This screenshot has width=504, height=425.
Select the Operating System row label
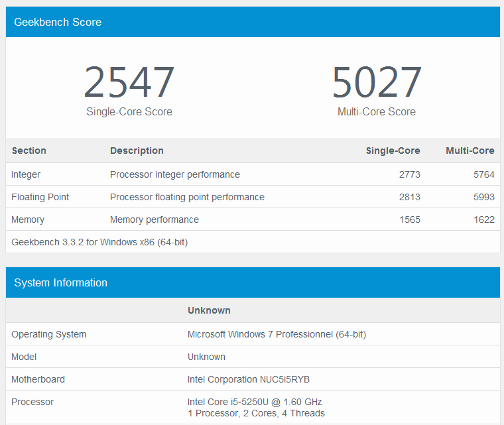tap(49, 334)
